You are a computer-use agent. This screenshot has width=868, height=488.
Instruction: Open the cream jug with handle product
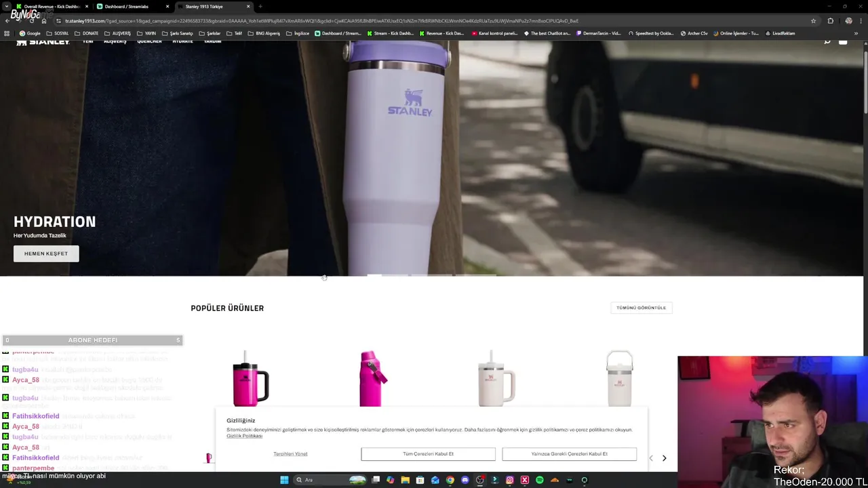[619, 378]
